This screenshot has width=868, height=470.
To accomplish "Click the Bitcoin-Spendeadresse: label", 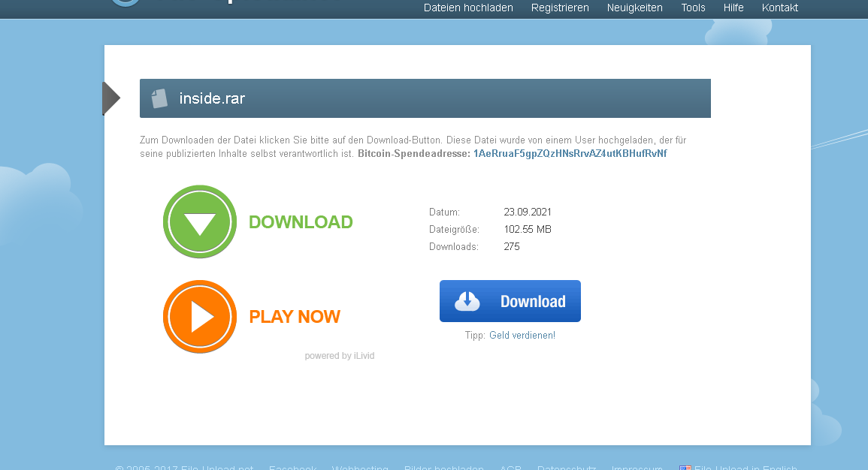I will tap(413, 153).
